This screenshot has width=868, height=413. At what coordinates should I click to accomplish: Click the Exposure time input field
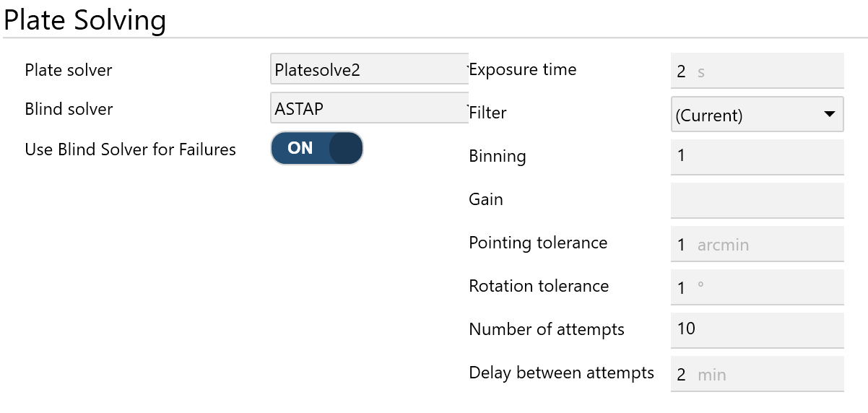757,71
